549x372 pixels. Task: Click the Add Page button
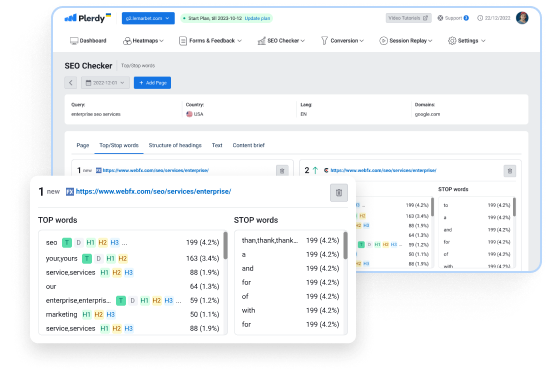click(x=152, y=83)
